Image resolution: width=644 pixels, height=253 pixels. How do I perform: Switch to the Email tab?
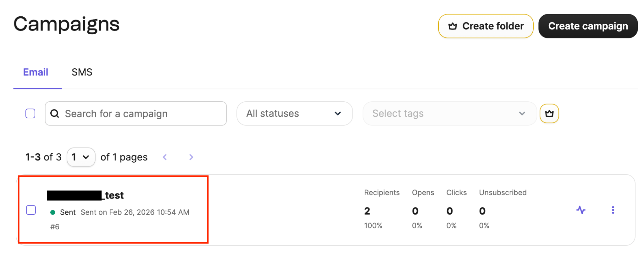click(x=36, y=72)
